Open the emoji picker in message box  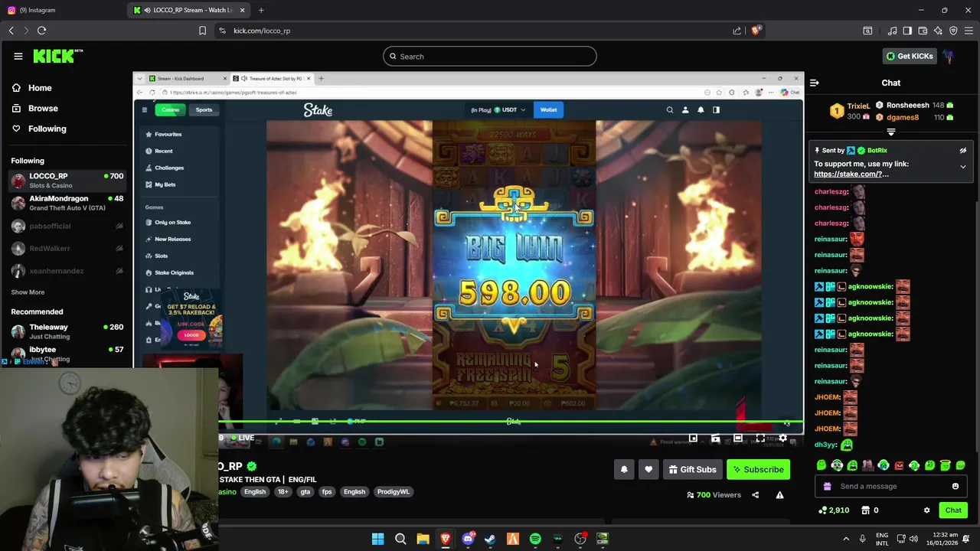click(x=955, y=486)
